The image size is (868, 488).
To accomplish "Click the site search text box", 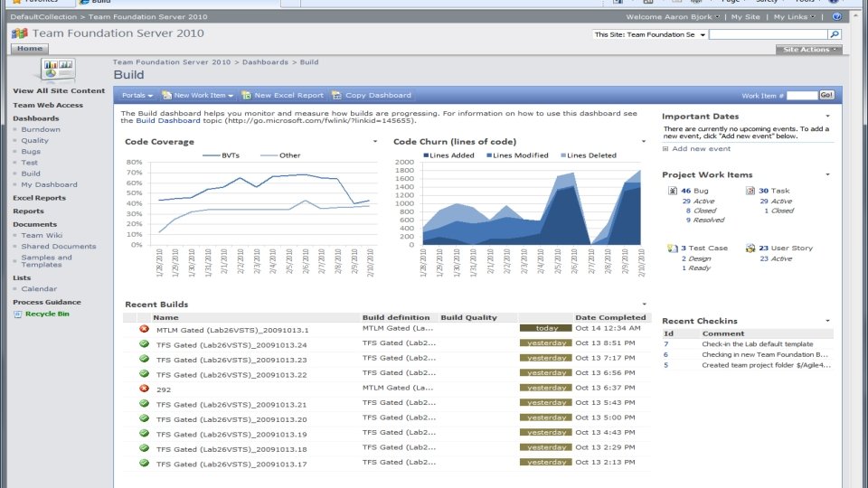I will (769, 34).
